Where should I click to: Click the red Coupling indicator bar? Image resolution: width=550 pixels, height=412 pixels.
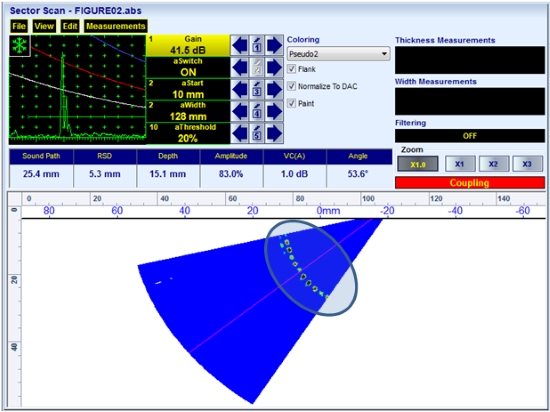(470, 183)
